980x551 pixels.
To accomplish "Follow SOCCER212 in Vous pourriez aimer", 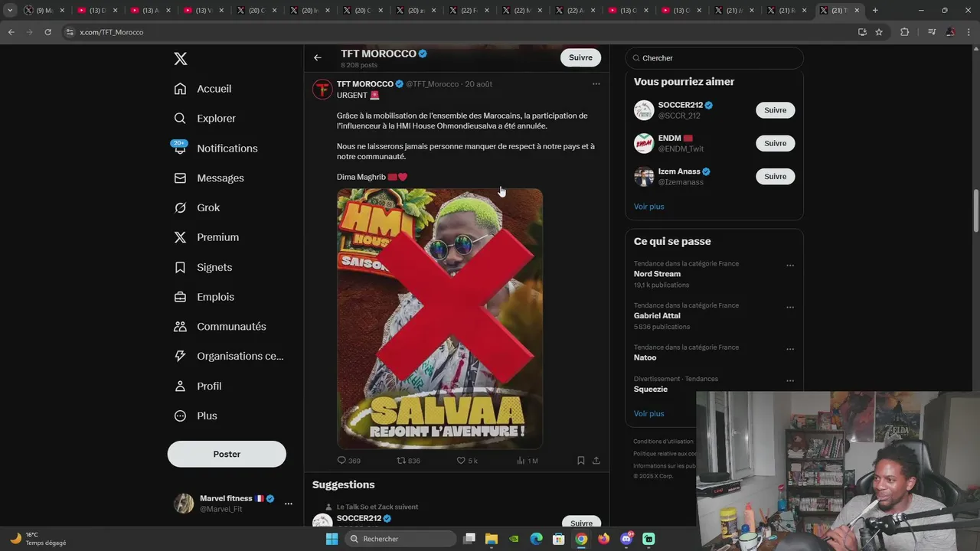I will [775, 110].
